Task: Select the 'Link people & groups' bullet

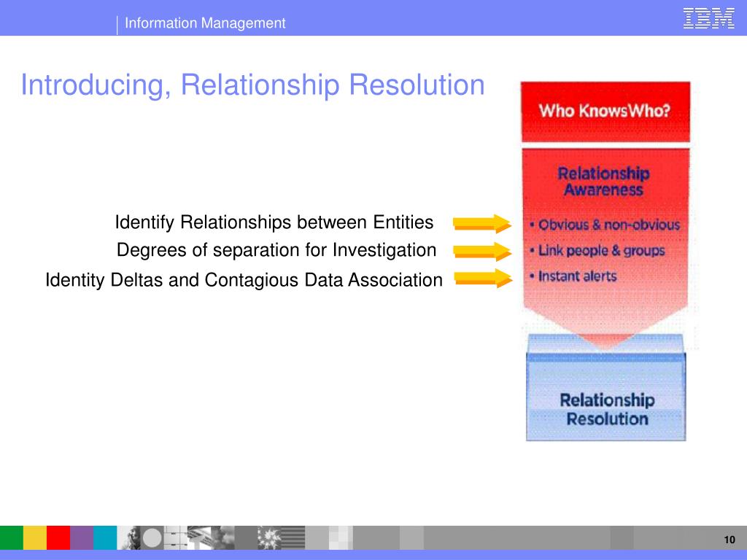Action: pyautogui.click(x=597, y=251)
